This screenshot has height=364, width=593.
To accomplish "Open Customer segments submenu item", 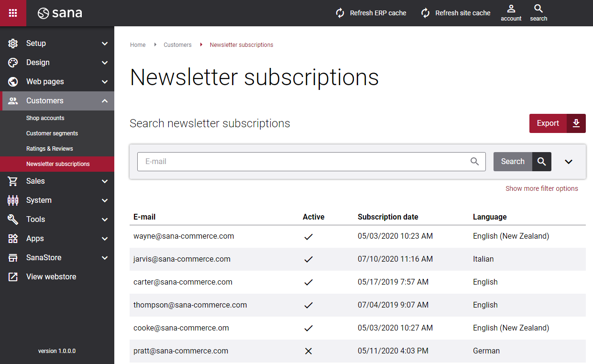I will tap(52, 133).
